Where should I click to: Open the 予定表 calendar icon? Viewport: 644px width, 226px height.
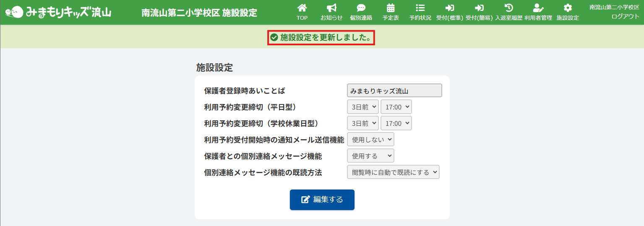391,8
